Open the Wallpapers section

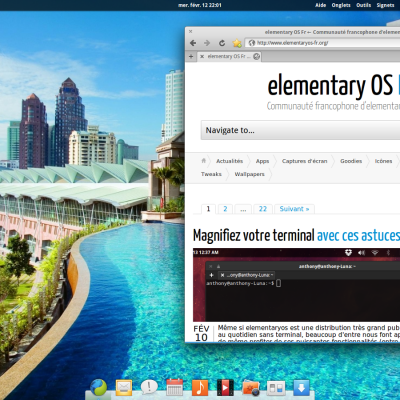(249, 174)
